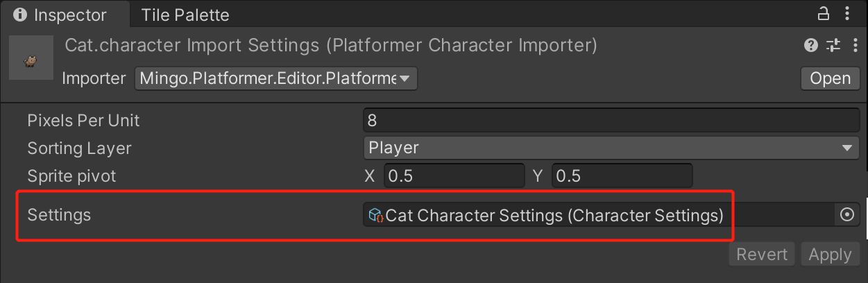Click the info icon on the Inspector tab
The width and height of the screenshot is (868, 283).
[x=20, y=15]
